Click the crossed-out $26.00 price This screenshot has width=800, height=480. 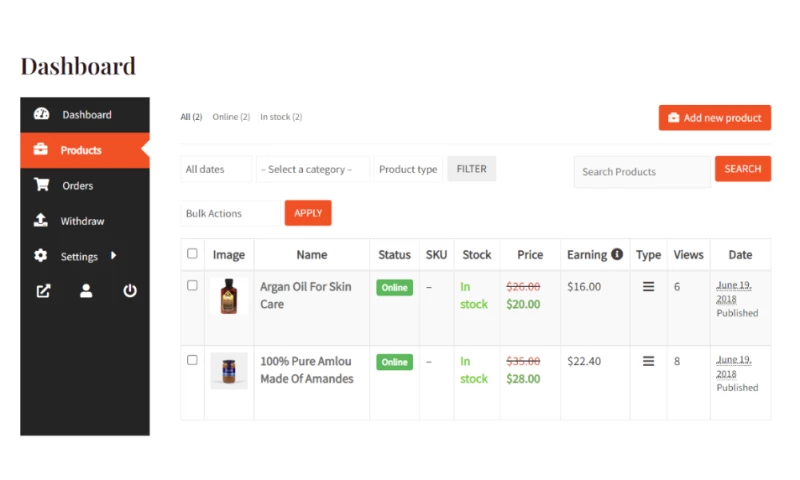(523, 287)
